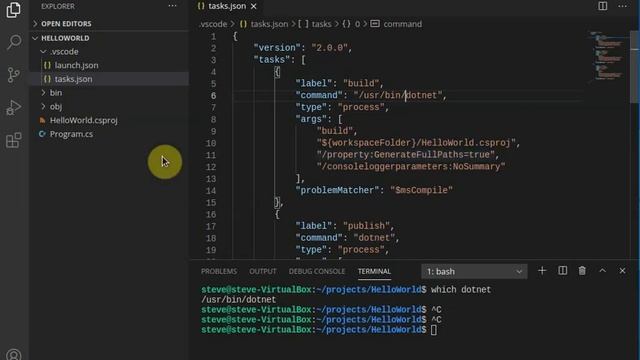
Task: Click JSON icon beside launch.json
Action: coord(47,65)
